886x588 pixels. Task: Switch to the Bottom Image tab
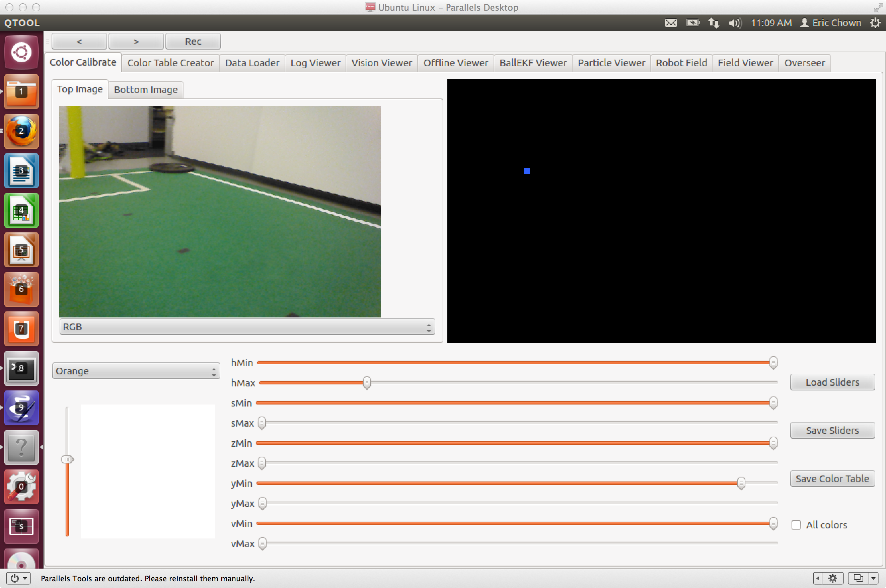pyautogui.click(x=144, y=89)
